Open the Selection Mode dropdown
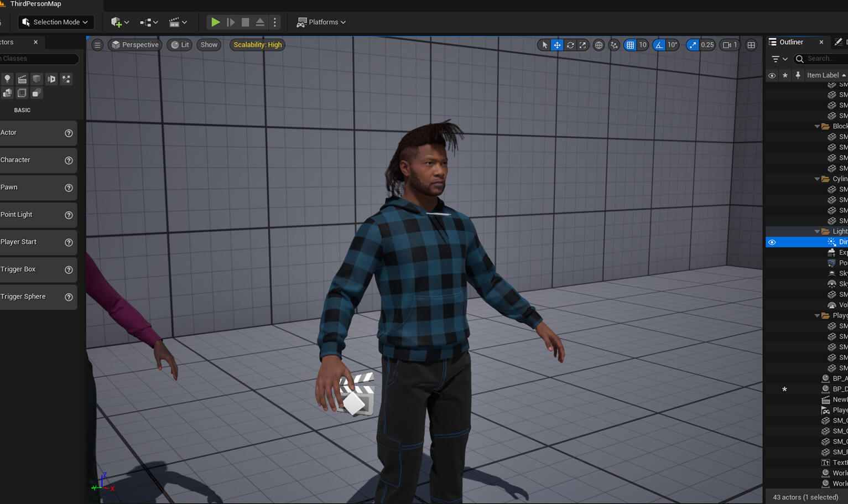The height and width of the screenshot is (504, 848). (x=56, y=22)
